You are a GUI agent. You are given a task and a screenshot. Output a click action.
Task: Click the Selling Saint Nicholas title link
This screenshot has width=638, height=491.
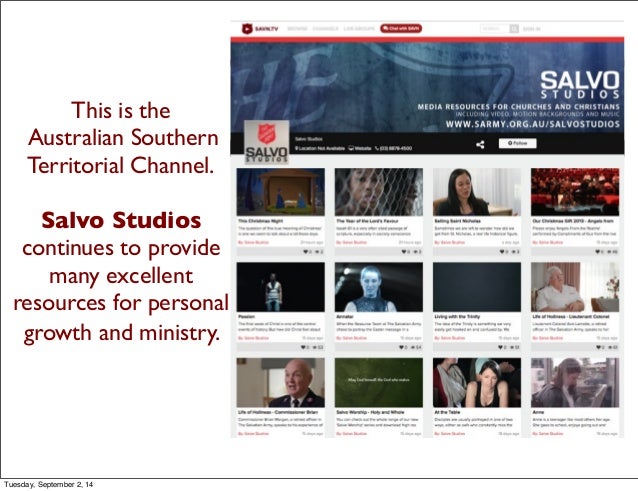pyautogui.click(x=457, y=221)
